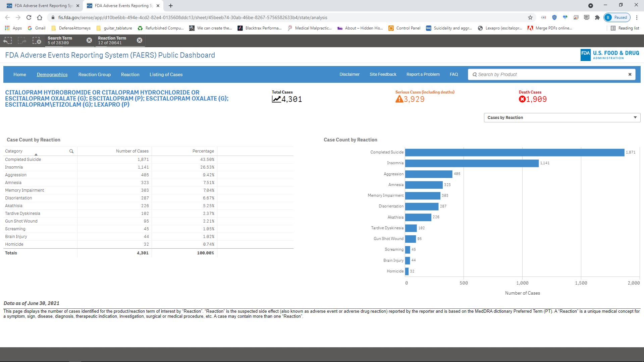Click the Category search magnifier icon
This screenshot has width=644, height=362.
[x=71, y=151]
